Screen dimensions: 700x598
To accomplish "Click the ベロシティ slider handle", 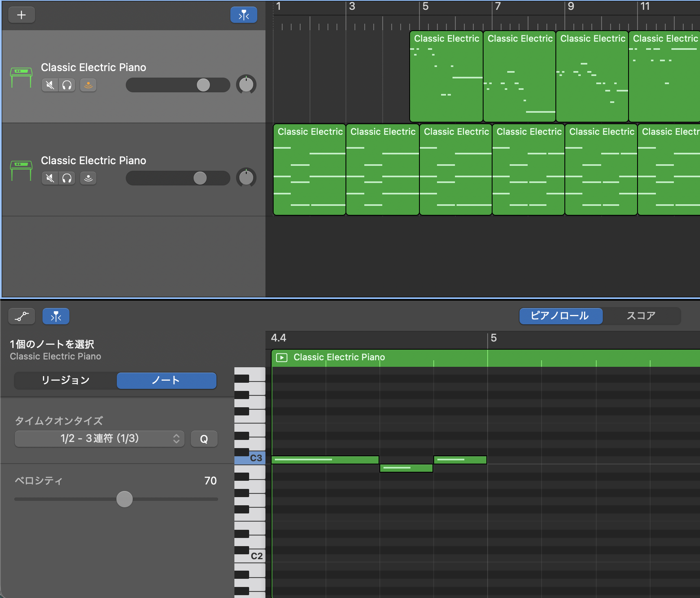I will 125,499.
